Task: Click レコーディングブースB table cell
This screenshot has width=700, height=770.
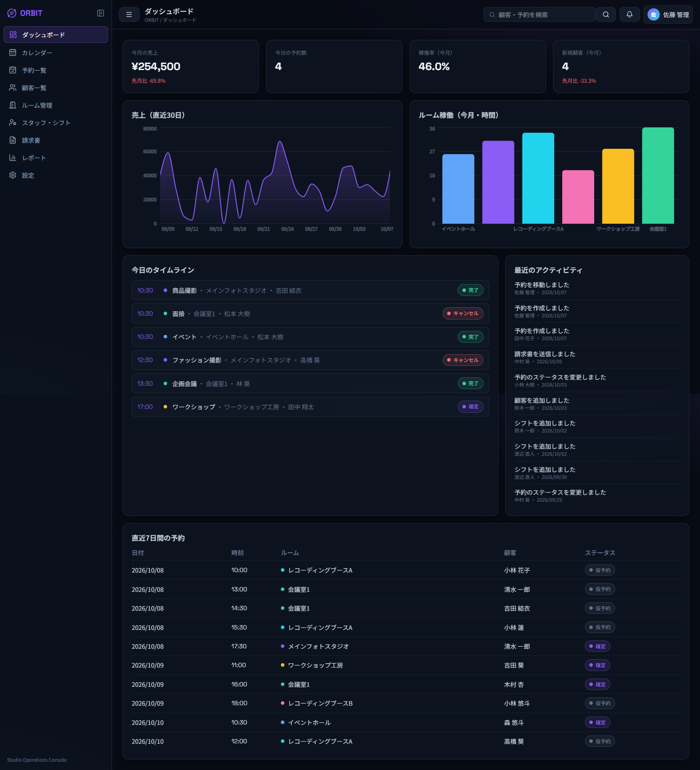Action: pos(320,703)
